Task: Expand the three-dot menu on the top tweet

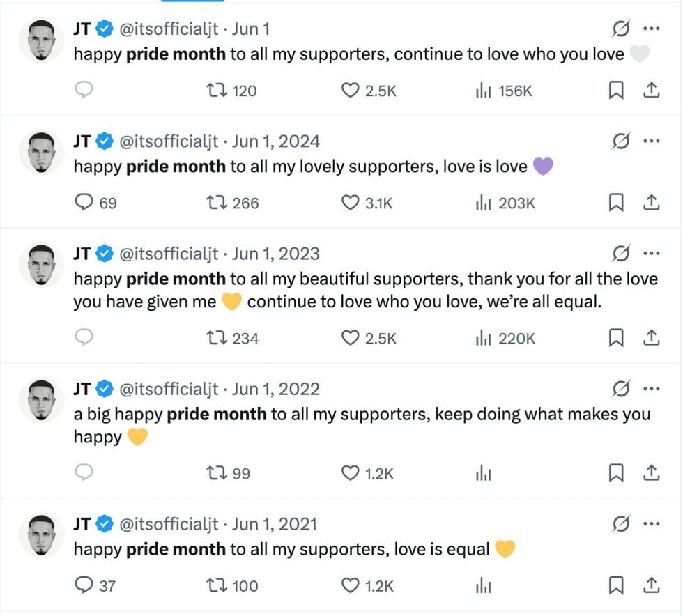Action: pyautogui.click(x=652, y=29)
